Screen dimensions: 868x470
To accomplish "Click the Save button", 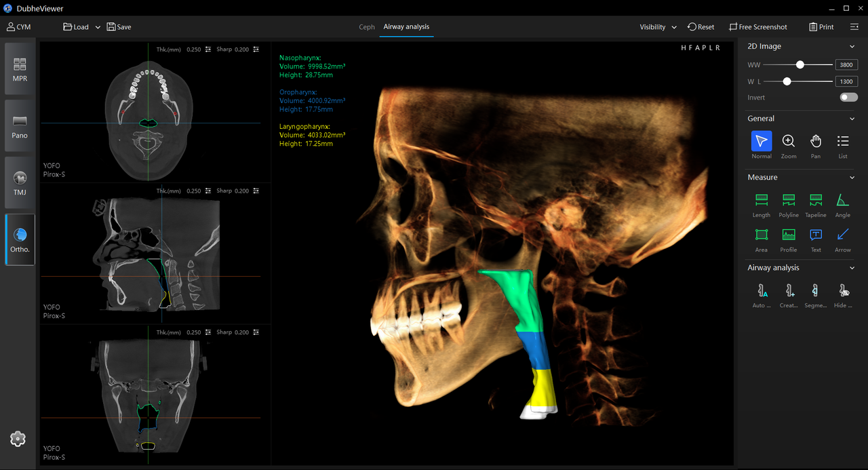I will [x=119, y=27].
